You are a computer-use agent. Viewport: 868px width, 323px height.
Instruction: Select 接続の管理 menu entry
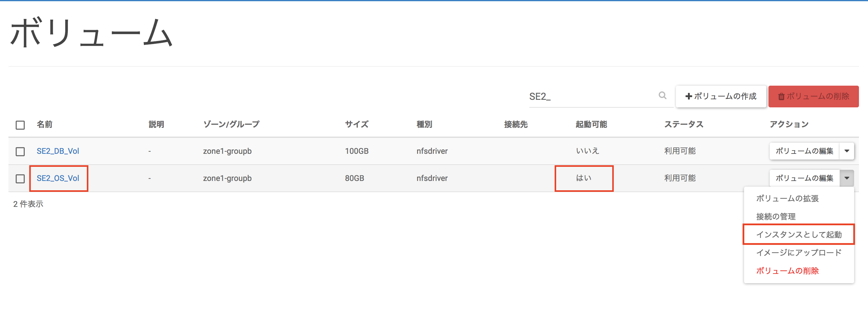(x=776, y=217)
